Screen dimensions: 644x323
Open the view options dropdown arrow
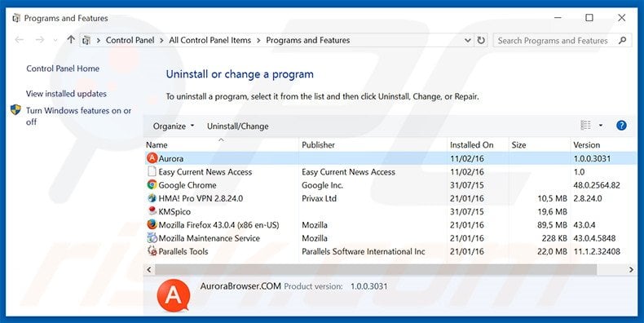601,126
